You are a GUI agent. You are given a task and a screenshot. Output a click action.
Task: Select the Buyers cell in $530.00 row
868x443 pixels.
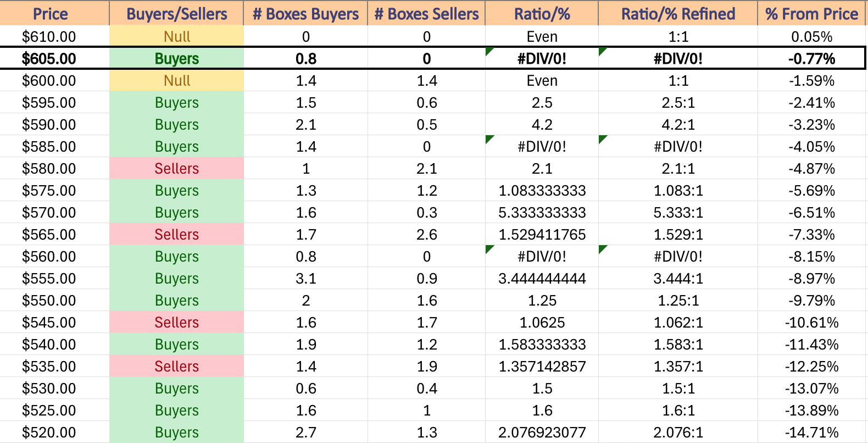point(176,388)
